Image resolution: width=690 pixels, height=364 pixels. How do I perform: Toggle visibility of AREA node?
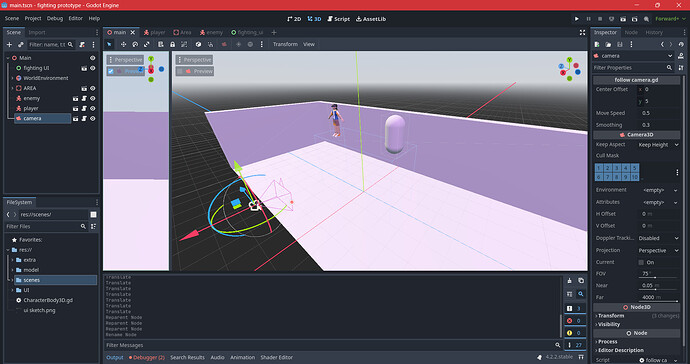point(92,88)
